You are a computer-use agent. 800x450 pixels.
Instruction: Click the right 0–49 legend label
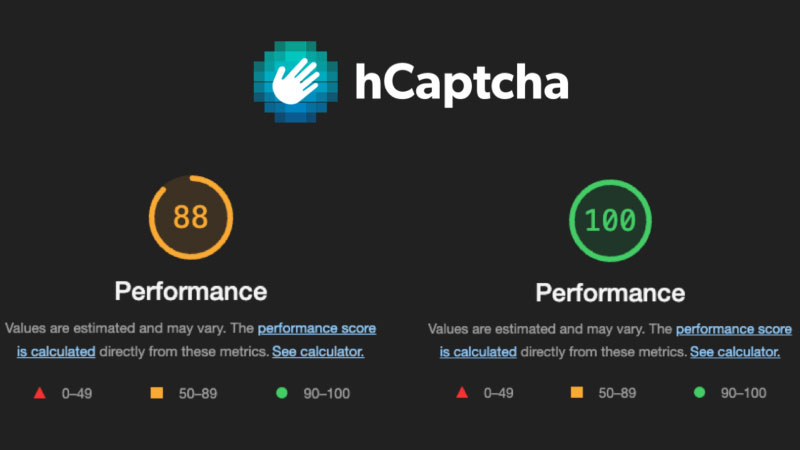tap(498, 393)
